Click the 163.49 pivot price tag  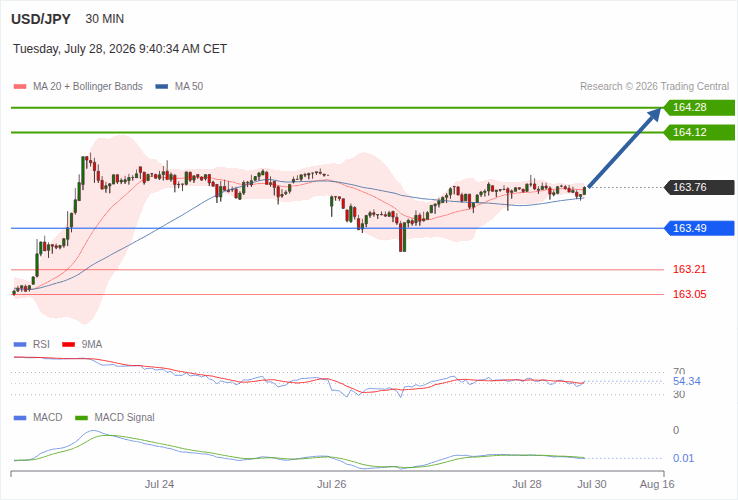tap(699, 228)
